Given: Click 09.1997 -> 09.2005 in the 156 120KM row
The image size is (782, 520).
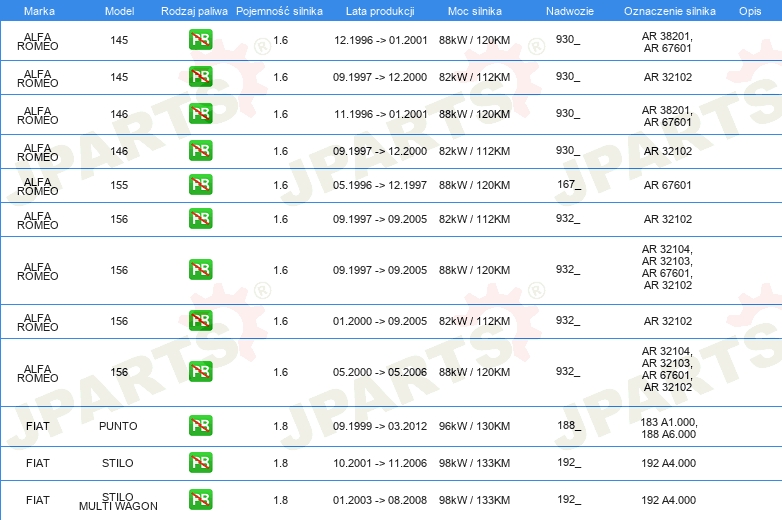Looking at the screenshot, I should click(380, 270).
